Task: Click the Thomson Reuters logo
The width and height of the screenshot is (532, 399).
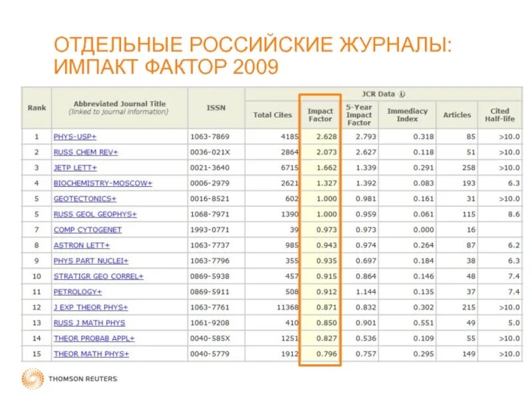Action: click(x=70, y=378)
